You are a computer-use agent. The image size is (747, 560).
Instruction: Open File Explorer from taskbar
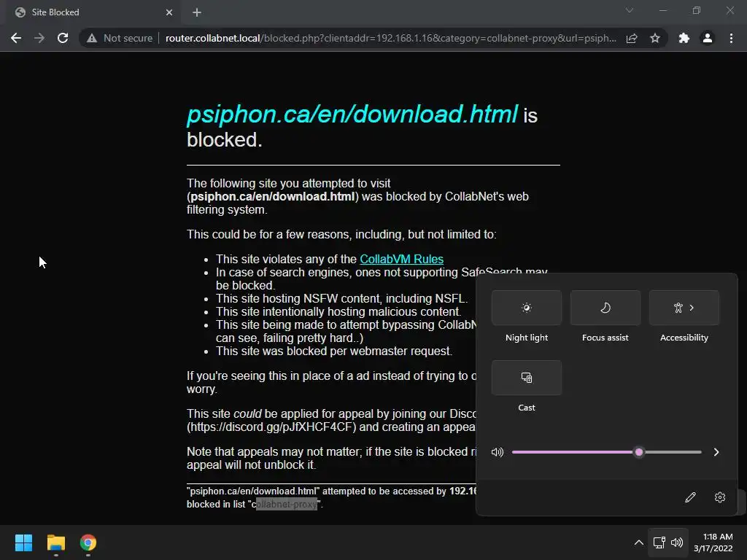pyautogui.click(x=55, y=542)
